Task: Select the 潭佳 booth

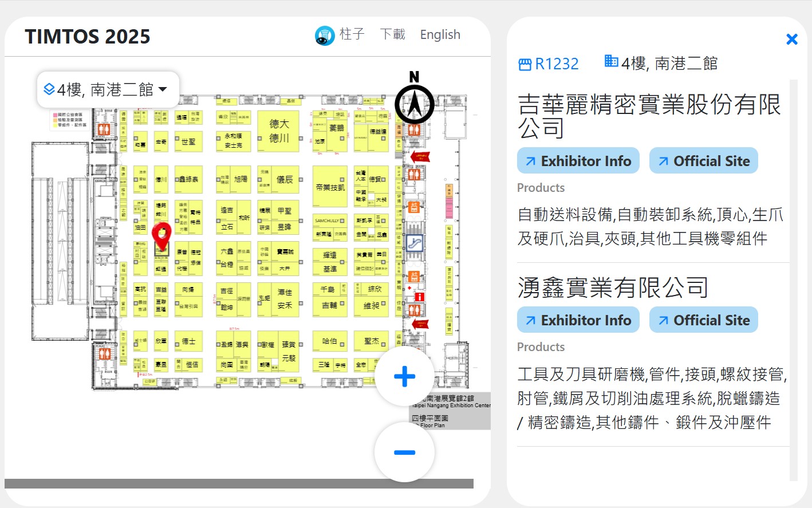Action: click(285, 292)
